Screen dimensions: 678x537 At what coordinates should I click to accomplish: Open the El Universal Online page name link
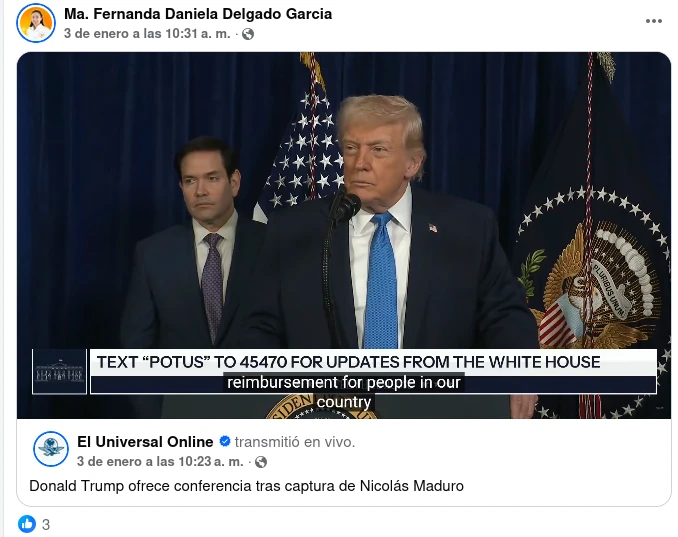(x=145, y=442)
